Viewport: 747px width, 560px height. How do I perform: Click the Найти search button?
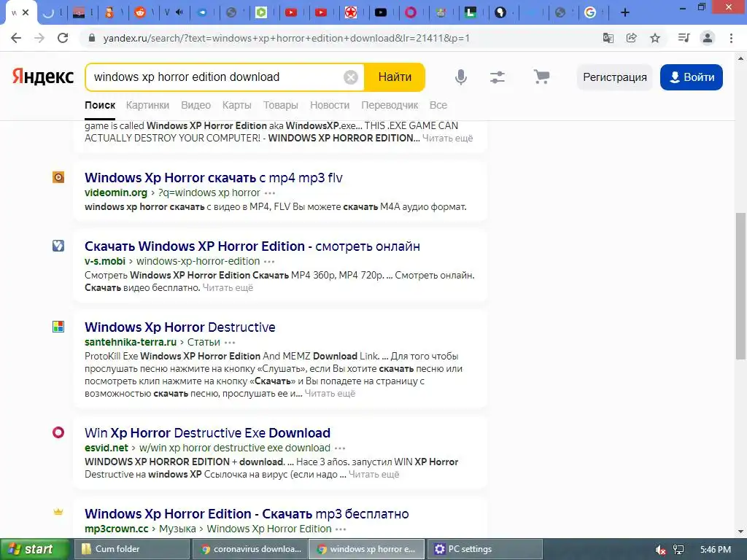point(395,77)
